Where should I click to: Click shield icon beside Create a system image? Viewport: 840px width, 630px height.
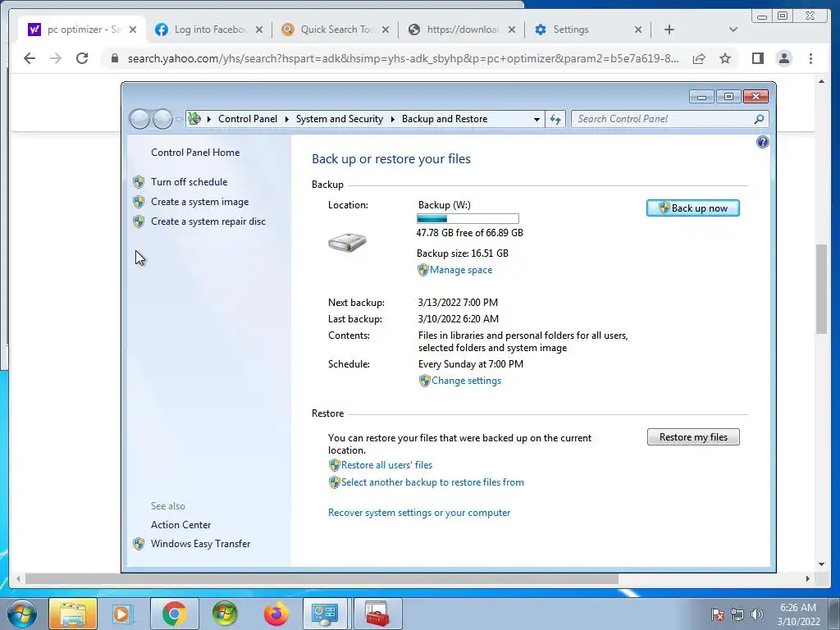(x=139, y=202)
